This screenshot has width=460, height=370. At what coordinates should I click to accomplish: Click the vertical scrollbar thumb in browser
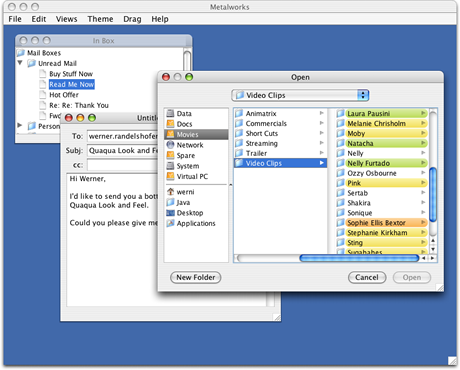click(x=433, y=195)
